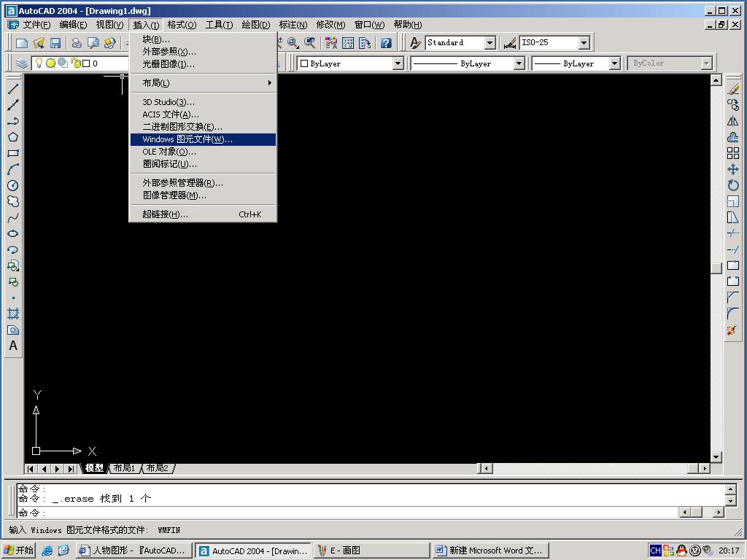Switch to the 布局1 layout tab
Image resolution: width=747 pixels, height=560 pixels.
(124, 468)
